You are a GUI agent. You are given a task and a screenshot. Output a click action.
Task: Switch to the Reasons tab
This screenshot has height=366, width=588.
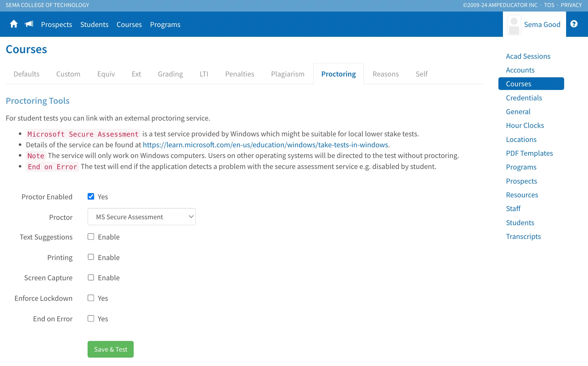[x=386, y=74]
